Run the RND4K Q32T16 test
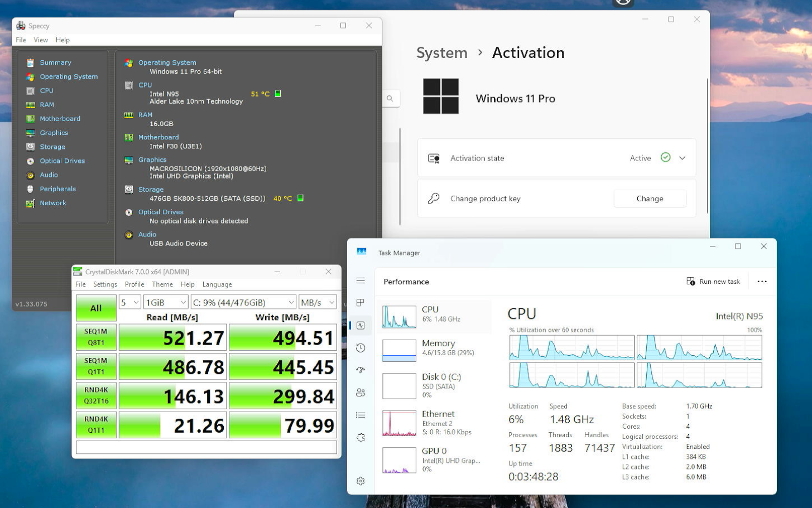The image size is (812, 508). point(96,396)
